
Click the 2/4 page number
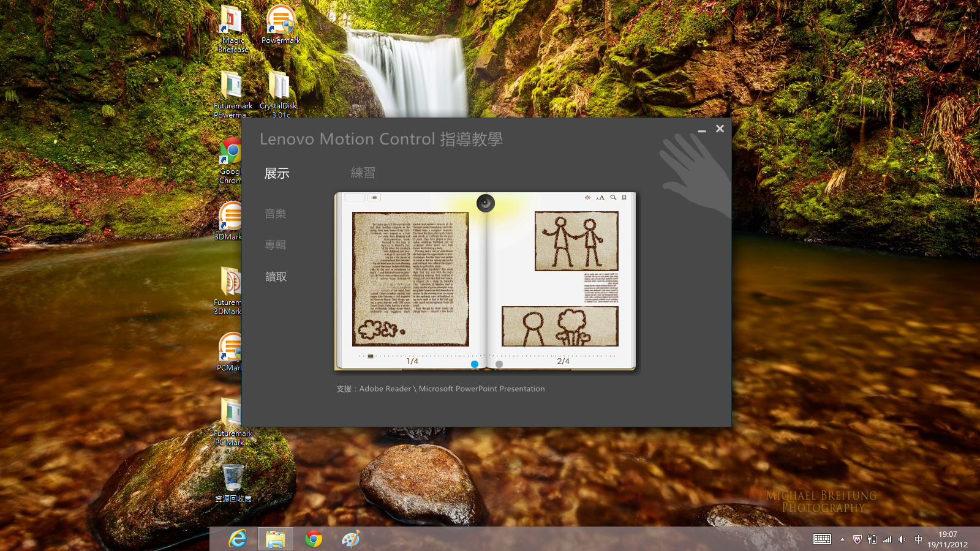563,361
